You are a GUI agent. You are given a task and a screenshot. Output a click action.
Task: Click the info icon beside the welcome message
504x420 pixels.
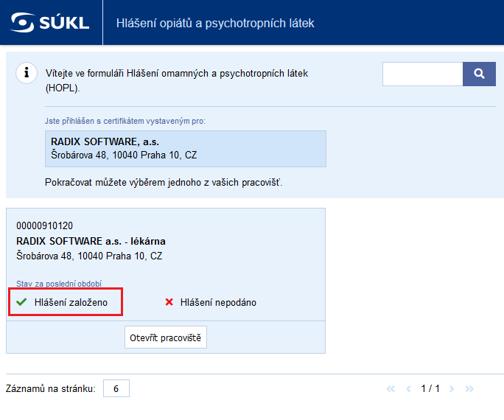(x=27, y=72)
